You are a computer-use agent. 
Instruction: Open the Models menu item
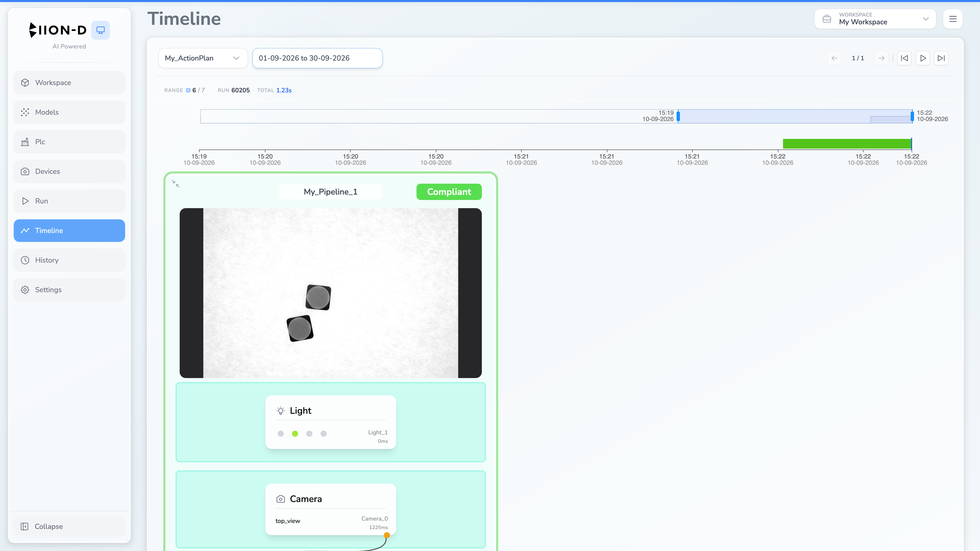pyautogui.click(x=69, y=112)
